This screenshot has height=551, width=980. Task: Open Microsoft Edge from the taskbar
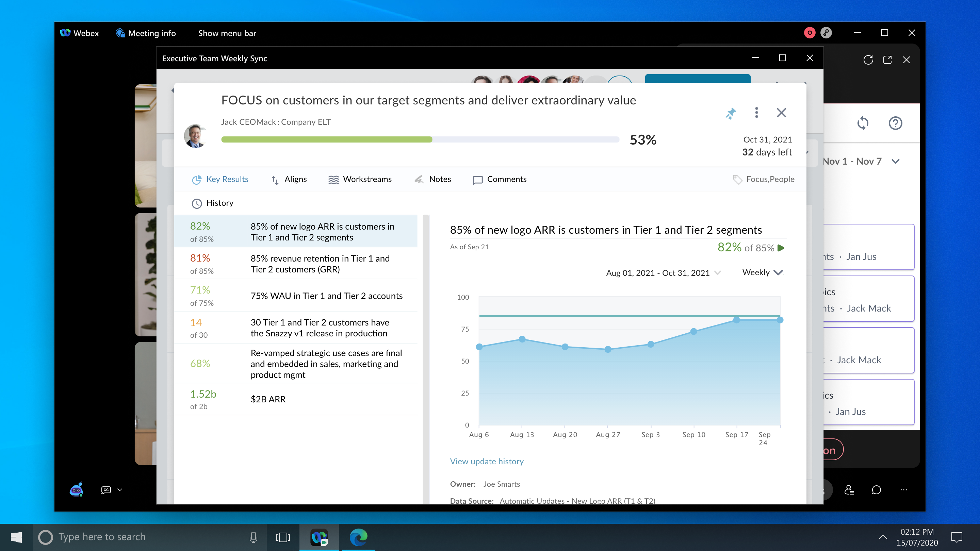point(358,537)
